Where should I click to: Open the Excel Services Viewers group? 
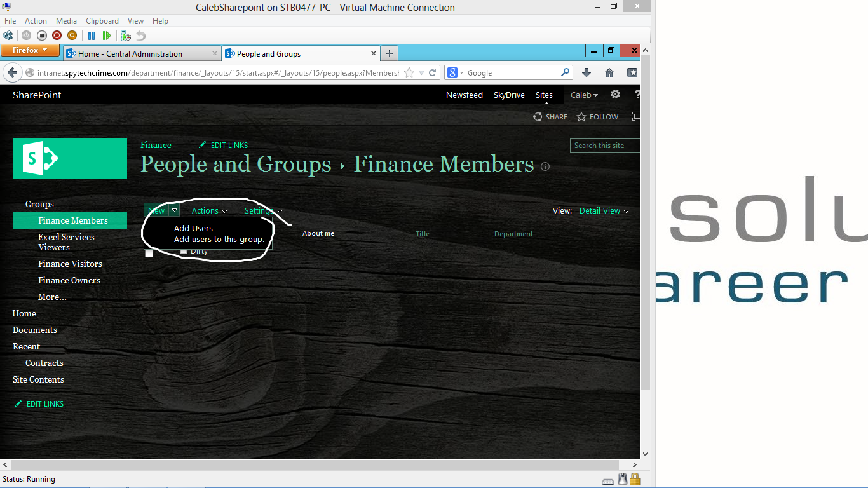(x=66, y=242)
